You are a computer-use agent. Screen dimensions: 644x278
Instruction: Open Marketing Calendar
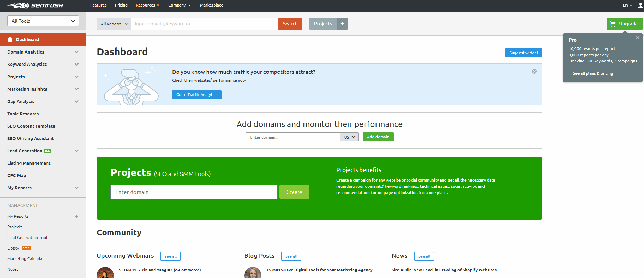(25, 259)
